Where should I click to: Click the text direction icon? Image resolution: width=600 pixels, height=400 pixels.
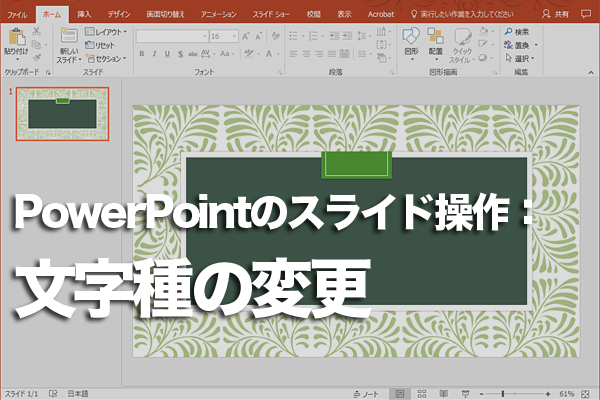click(382, 31)
